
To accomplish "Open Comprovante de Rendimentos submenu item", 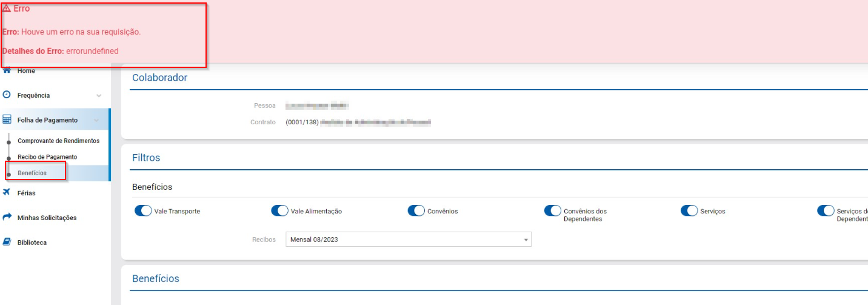I will point(58,141).
